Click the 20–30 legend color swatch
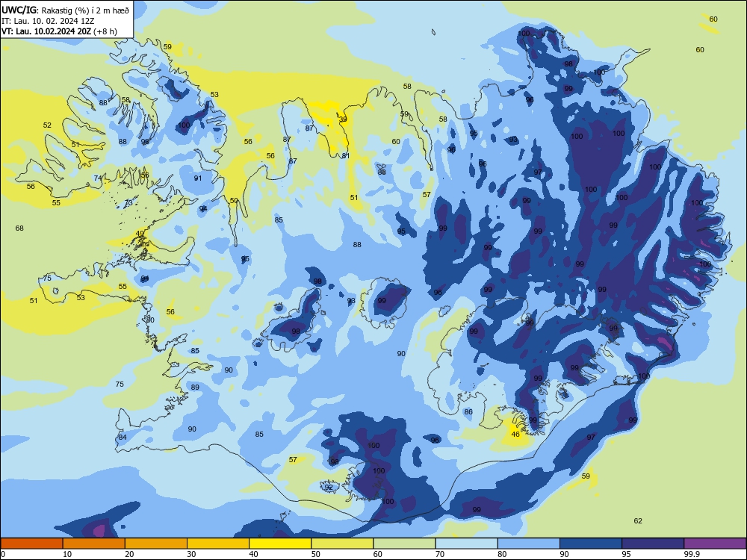 156,544
